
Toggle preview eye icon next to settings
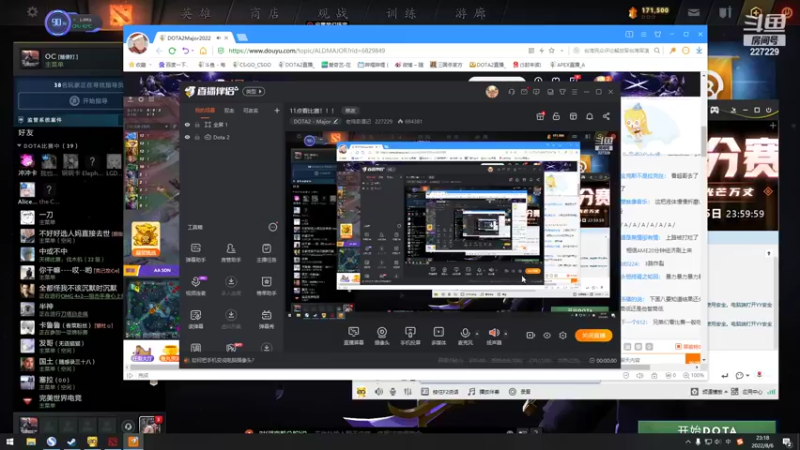tap(546, 335)
